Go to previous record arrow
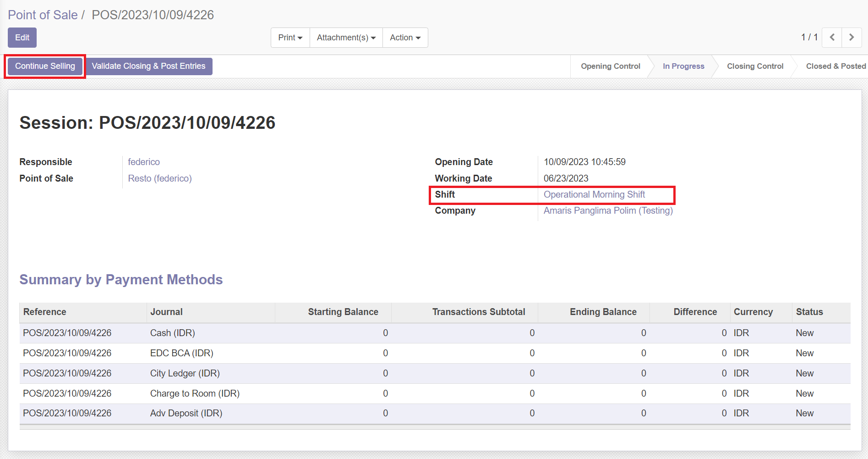 [x=832, y=38]
